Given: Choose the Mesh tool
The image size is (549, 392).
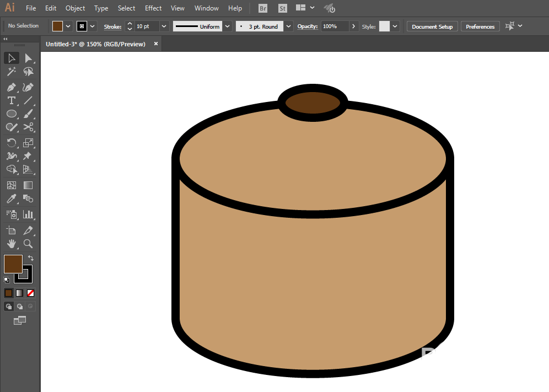Looking at the screenshot, I should [x=11, y=185].
